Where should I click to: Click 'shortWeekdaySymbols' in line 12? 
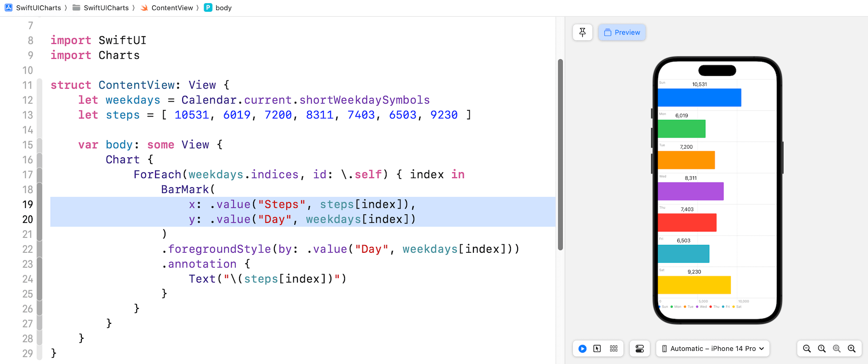[364, 100]
